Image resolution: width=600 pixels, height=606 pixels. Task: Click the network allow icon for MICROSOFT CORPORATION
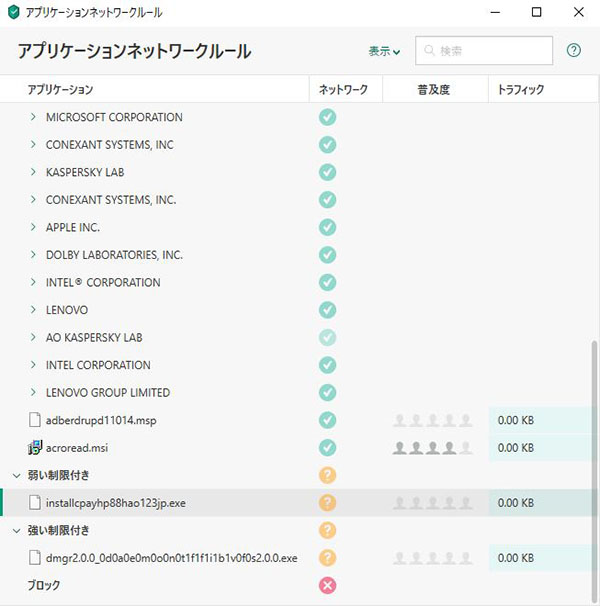(x=327, y=117)
